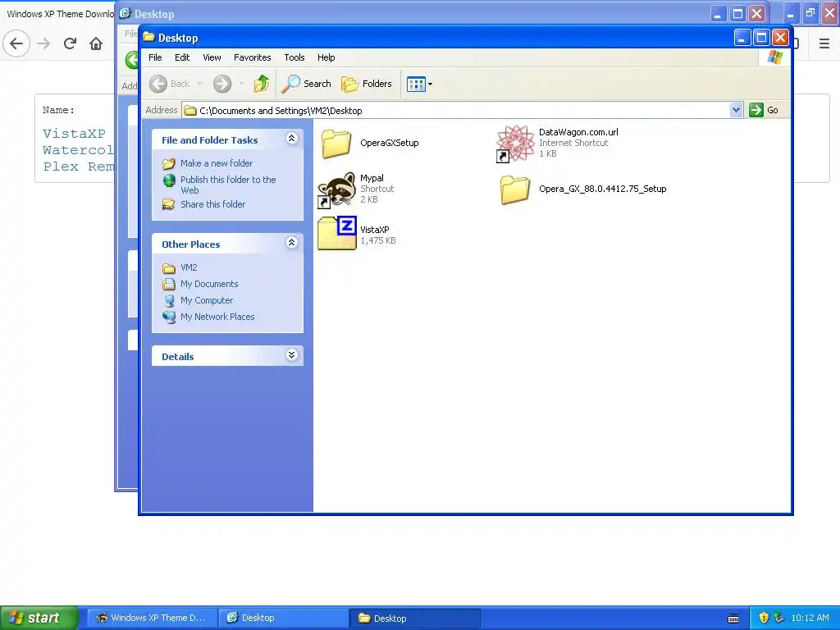The height and width of the screenshot is (630, 840).
Task: Open the DataWagon.com.url shortcut icon
Action: (515, 144)
